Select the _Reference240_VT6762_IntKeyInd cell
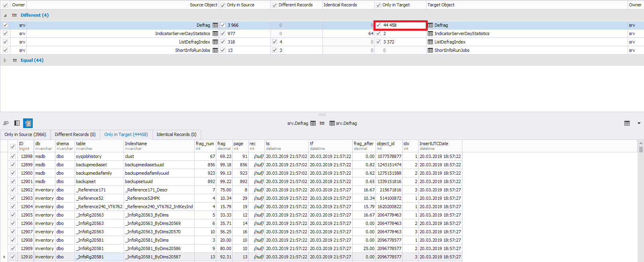This screenshot has width=644, height=262. 159,207
